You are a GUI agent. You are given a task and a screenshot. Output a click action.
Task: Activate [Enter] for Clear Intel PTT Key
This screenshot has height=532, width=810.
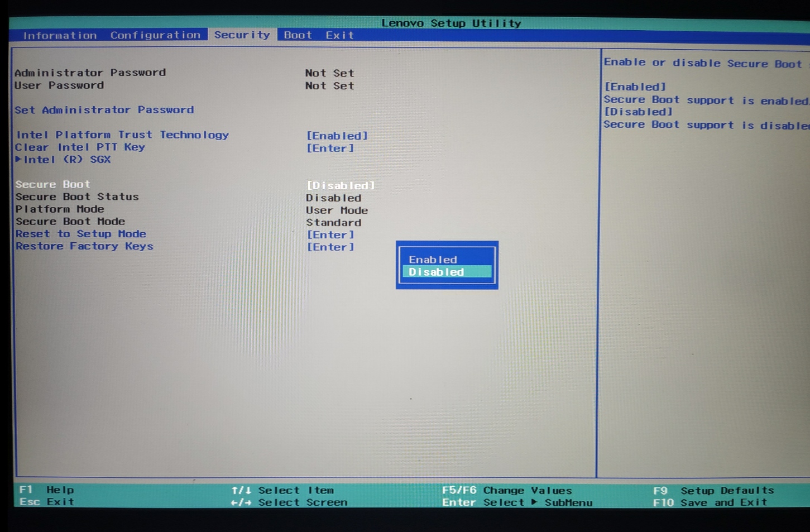click(x=330, y=148)
